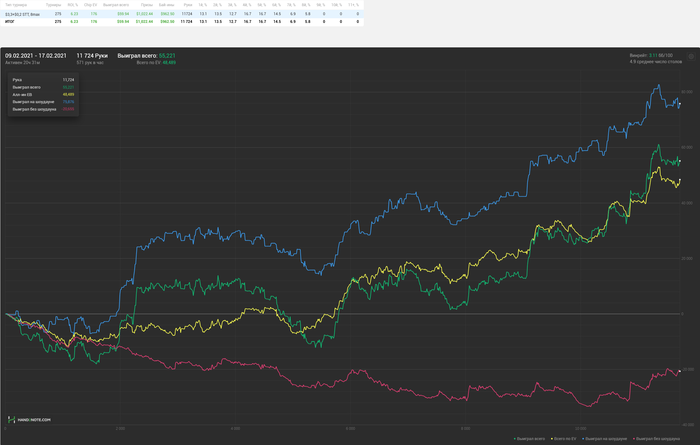Viewport: 700px width, 445px height.
Task: Select the 'ИТОГ' totals row label
Action: [x=9, y=21]
